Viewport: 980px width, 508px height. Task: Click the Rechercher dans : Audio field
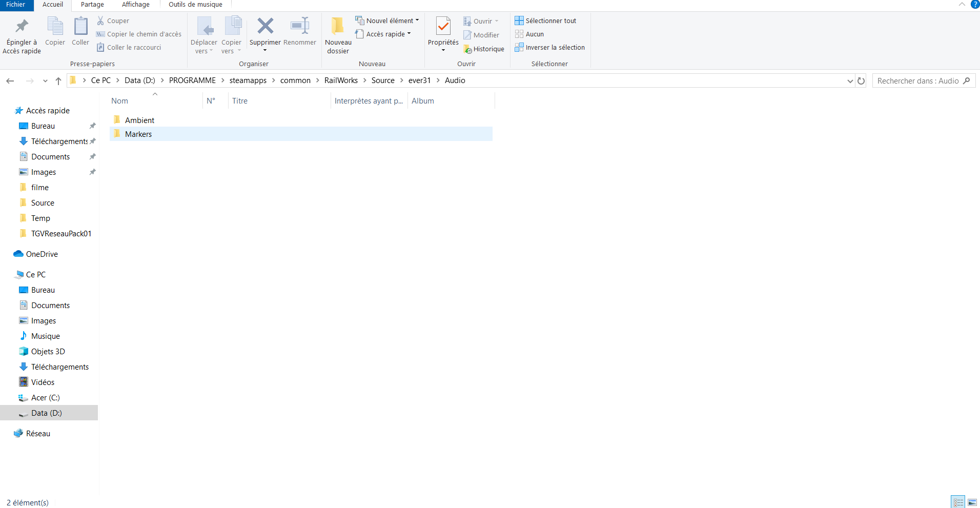(917, 81)
